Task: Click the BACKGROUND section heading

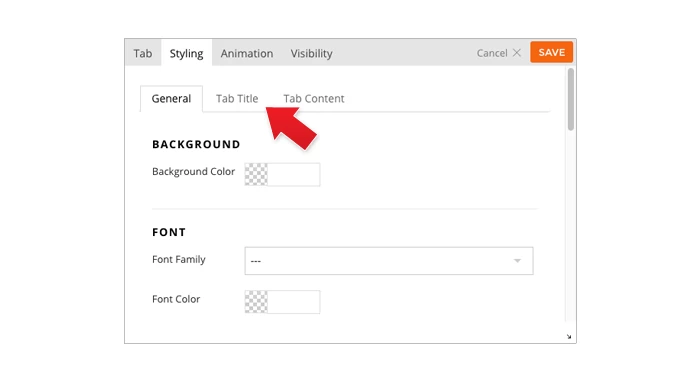Action: coord(196,145)
